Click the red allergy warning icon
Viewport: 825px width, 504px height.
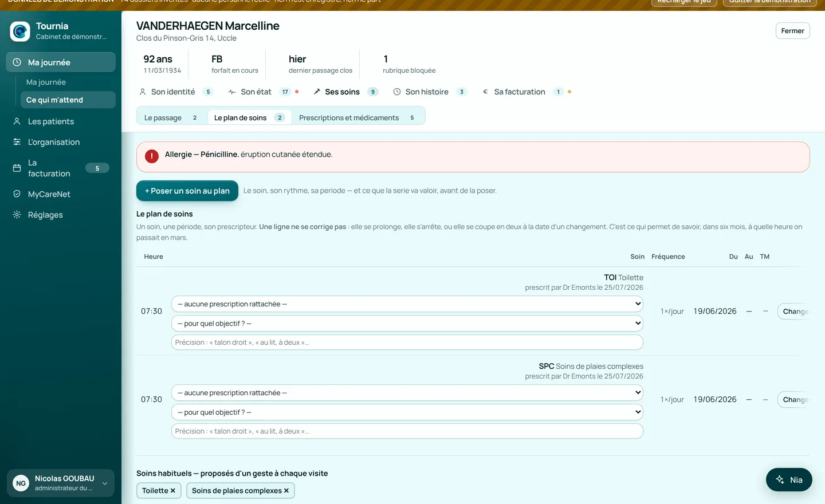coord(152,156)
